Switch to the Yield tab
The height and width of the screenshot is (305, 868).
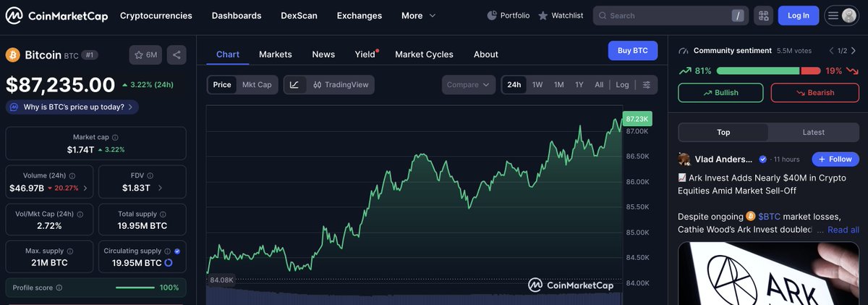pos(365,54)
